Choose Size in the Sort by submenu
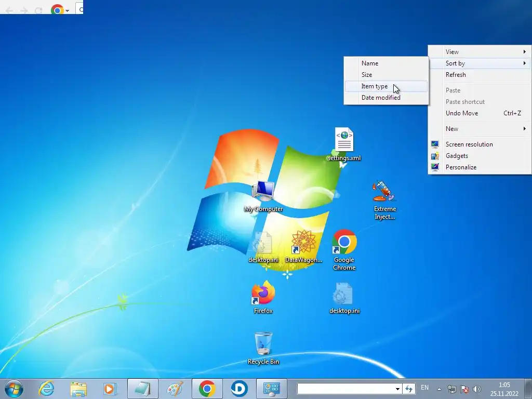The height and width of the screenshot is (399, 532). [386, 75]
